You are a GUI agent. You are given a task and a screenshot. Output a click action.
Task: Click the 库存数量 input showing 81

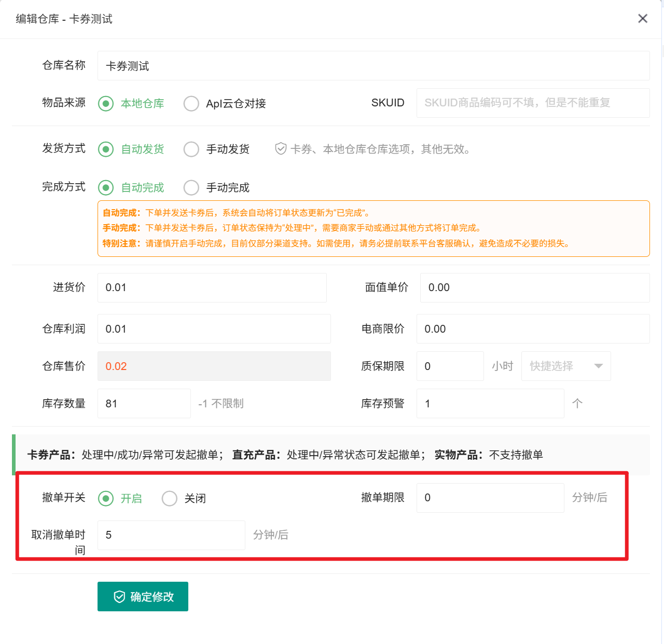coord(144,404)
